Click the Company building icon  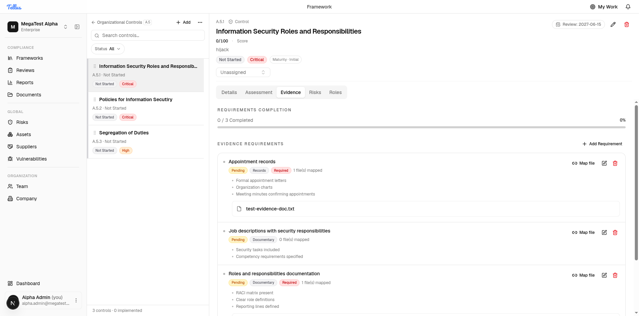pyautogui.click(x=10, y=199)
